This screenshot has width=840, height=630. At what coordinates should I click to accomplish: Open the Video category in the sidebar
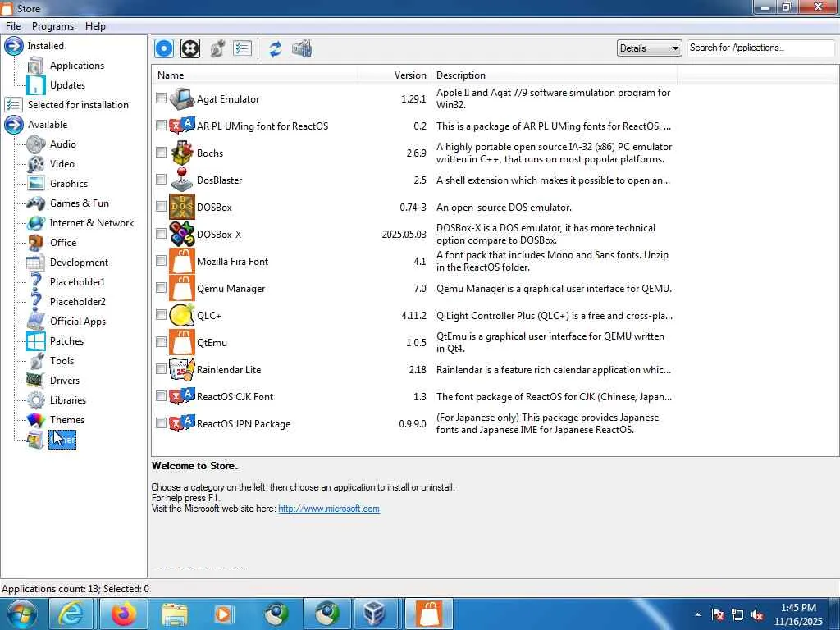pos(62,164)
